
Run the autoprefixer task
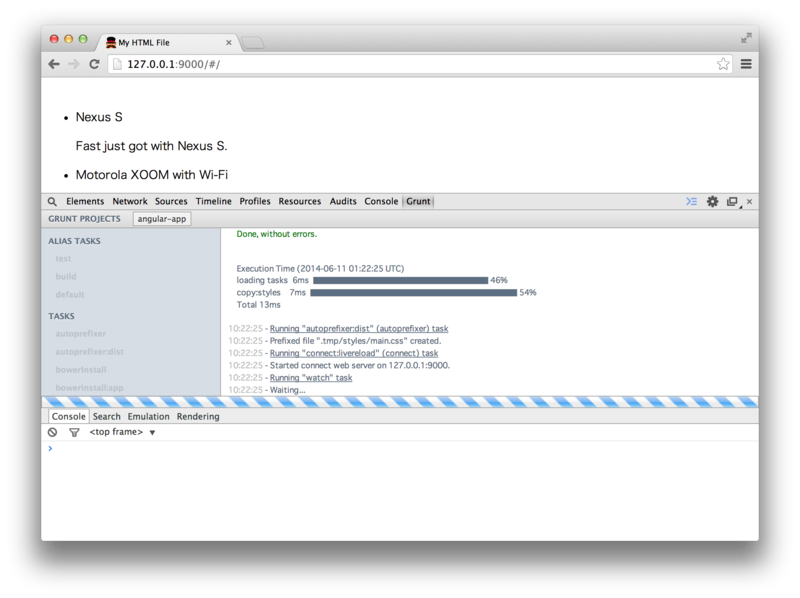pos(81,334)
